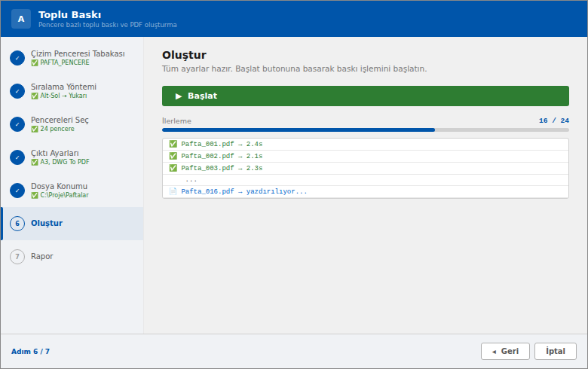The image size is (588, 369).
Task: Click the Toplu Baskı title in the header
Action: click(x=70, y=14)
